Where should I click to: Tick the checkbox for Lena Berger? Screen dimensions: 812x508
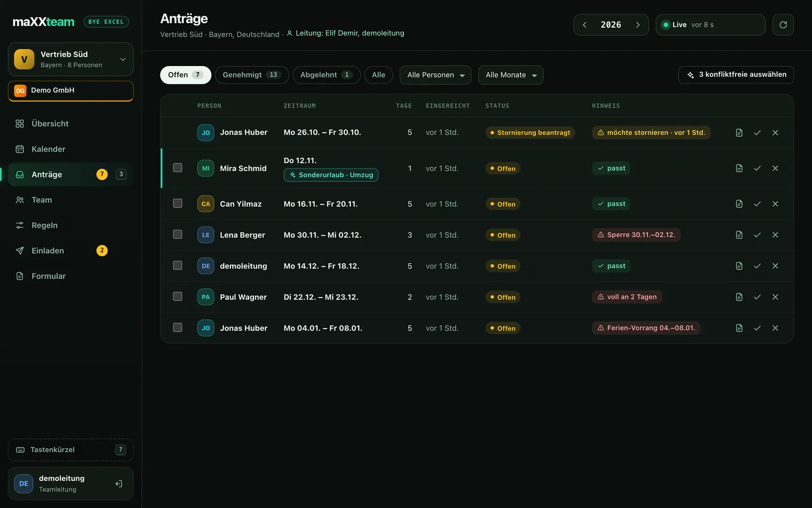(178, 234)
